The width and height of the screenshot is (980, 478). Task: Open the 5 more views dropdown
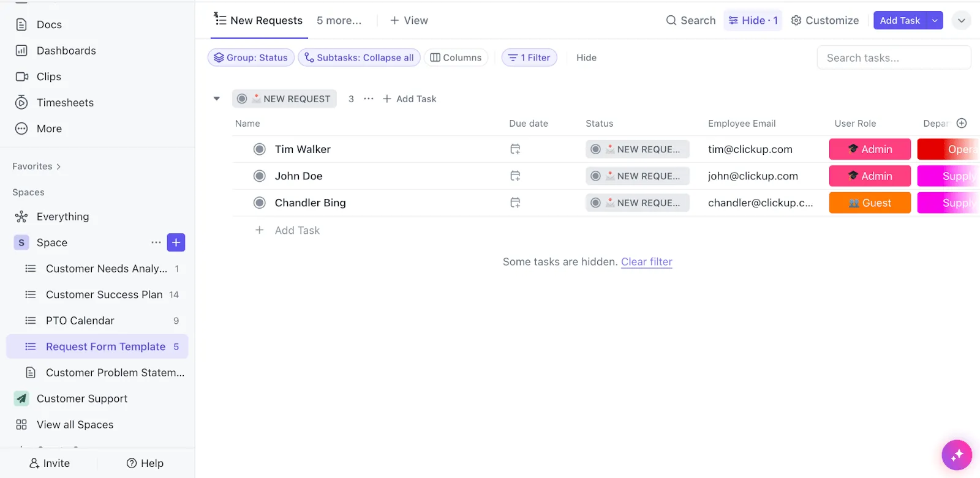[339, 20]
